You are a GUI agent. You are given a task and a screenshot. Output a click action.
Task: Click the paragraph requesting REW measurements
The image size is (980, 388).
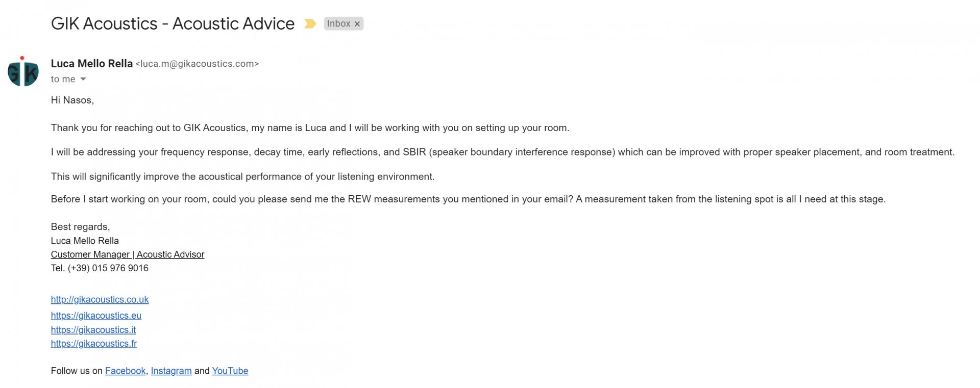coord(468,199)
